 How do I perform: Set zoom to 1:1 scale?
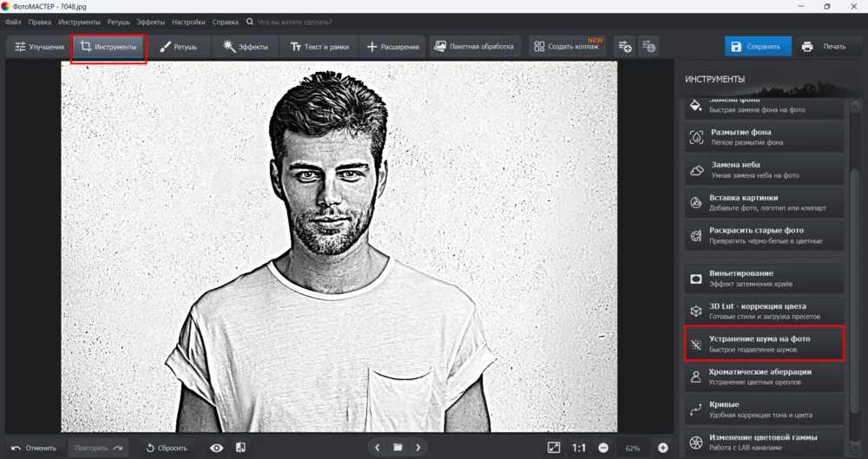click(579, 448)
